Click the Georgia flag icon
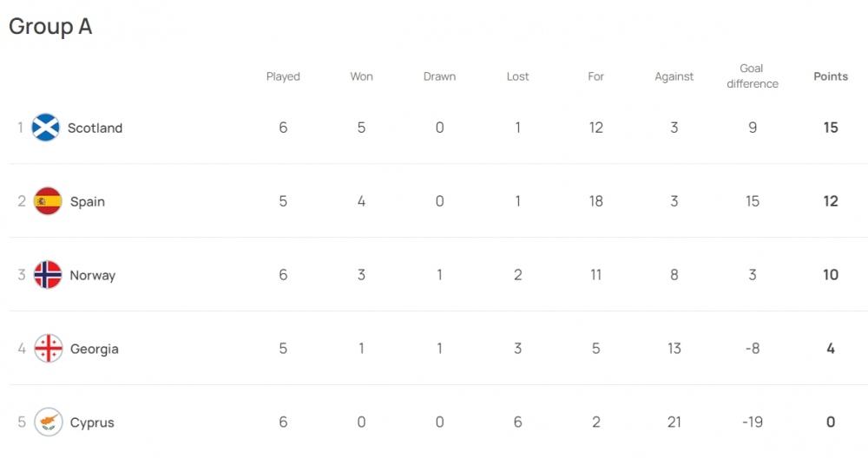 (x=48, y=349)
